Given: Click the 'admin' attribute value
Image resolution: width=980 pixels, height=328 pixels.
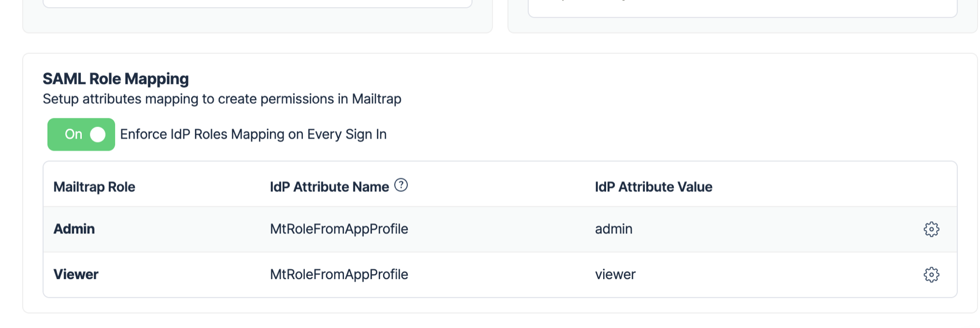Looking at the screenshot, I should coord(613,229).
